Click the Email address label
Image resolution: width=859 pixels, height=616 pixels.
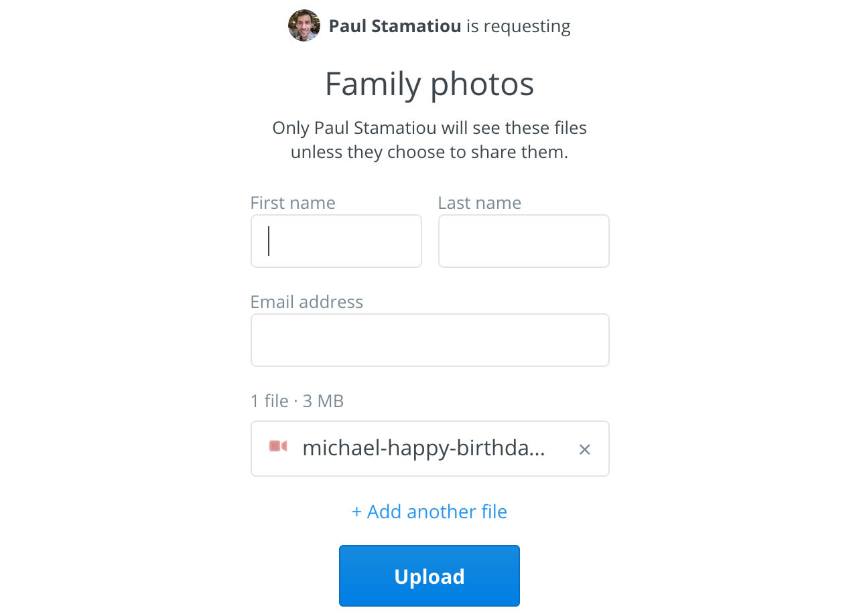click(x=307, y=302)
